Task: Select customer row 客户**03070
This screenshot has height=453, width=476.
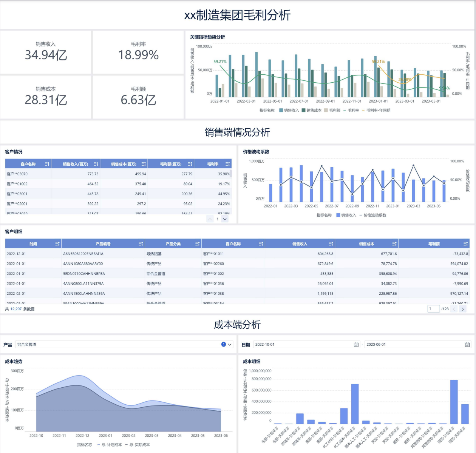Action: (117, 174)
